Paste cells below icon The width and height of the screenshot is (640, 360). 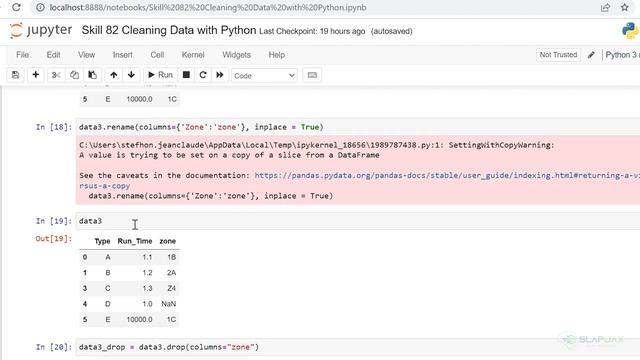(93, 75)
